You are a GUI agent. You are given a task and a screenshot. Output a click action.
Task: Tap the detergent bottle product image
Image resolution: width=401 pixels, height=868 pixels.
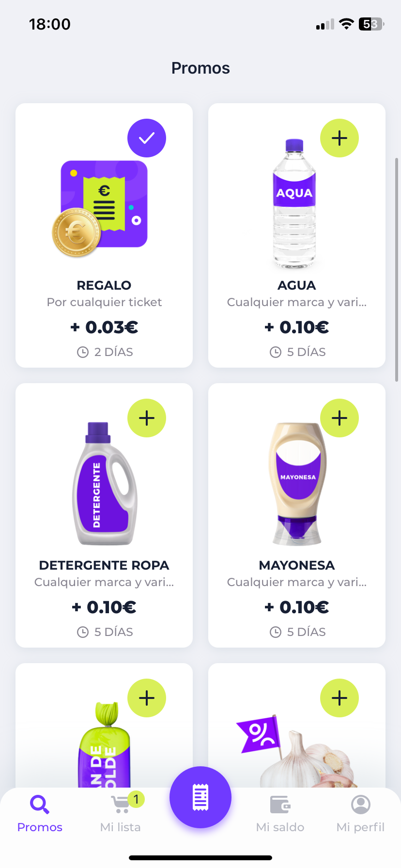coord(104,484)
